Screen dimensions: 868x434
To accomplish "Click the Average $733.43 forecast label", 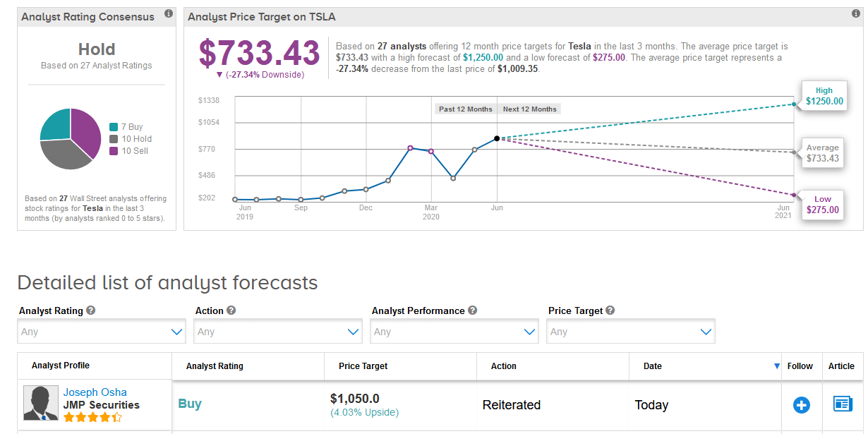I will (x=823, y=153).
